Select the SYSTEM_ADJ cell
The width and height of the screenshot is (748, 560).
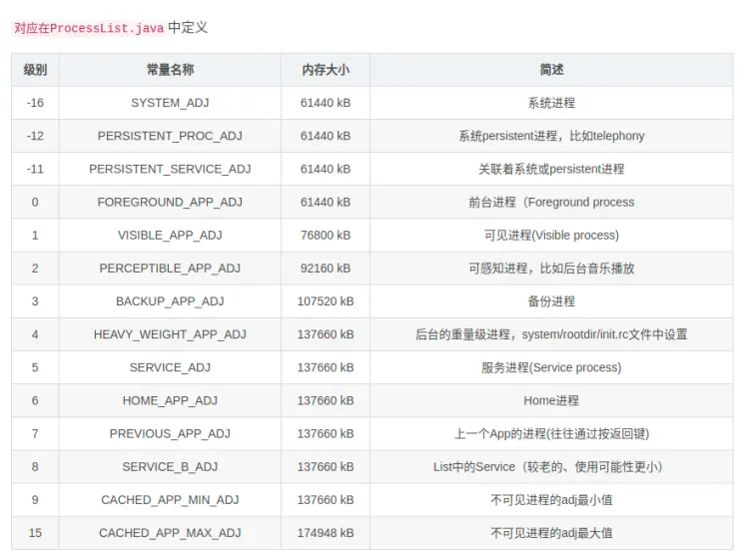tap(170, 103)
